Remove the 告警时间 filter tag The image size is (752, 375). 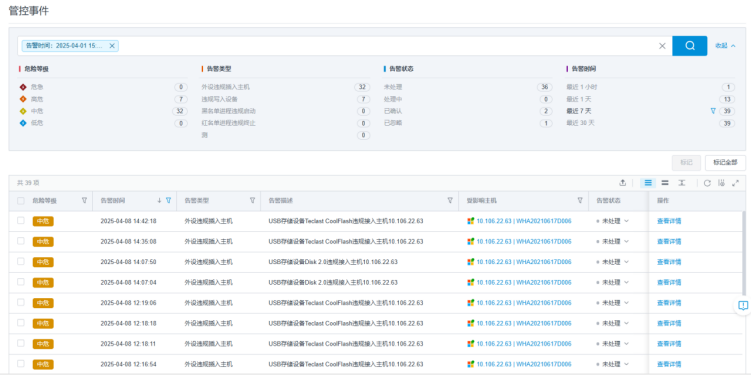pos(112,46)
